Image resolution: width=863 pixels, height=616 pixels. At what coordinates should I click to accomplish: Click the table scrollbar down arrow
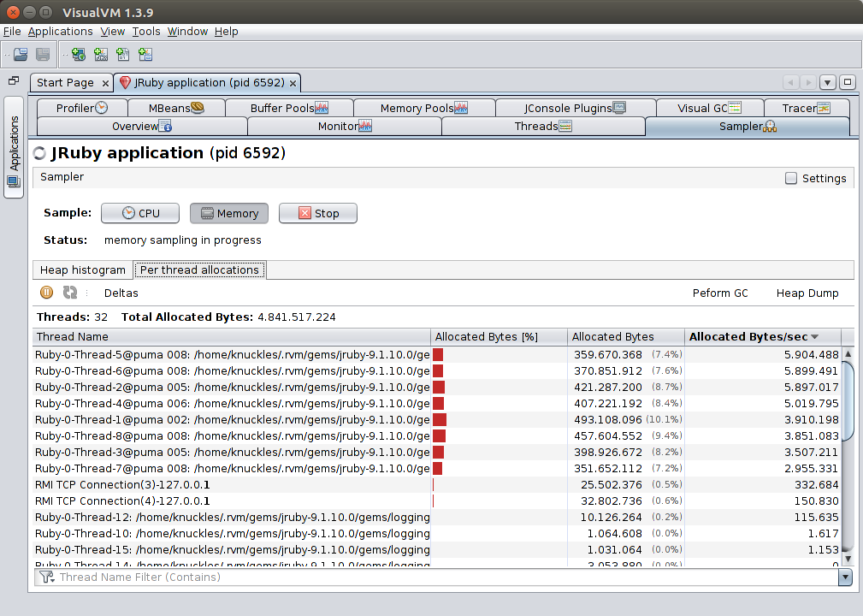click(848, 559)
